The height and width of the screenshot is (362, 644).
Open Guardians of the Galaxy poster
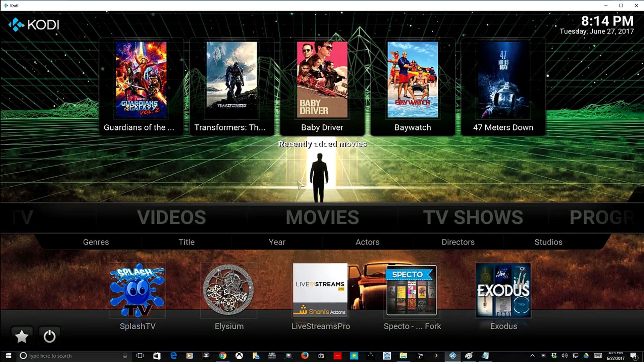[x=141, y=80]
